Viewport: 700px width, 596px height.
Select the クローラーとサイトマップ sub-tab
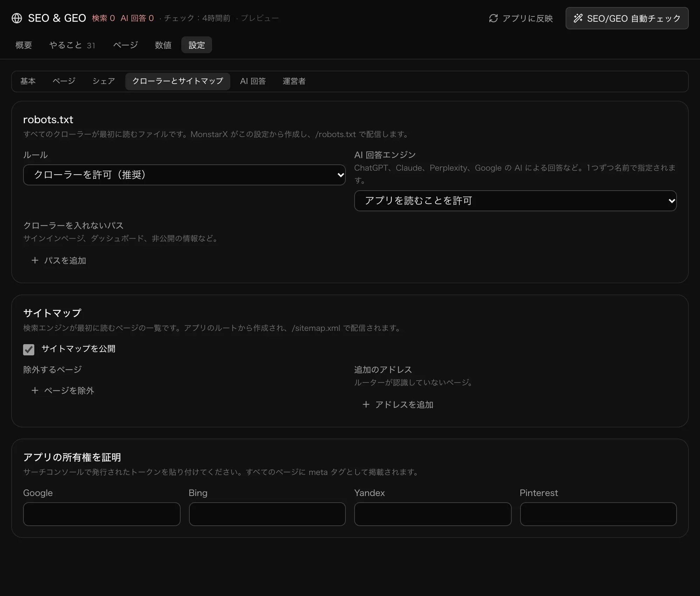tap(178, 81)
